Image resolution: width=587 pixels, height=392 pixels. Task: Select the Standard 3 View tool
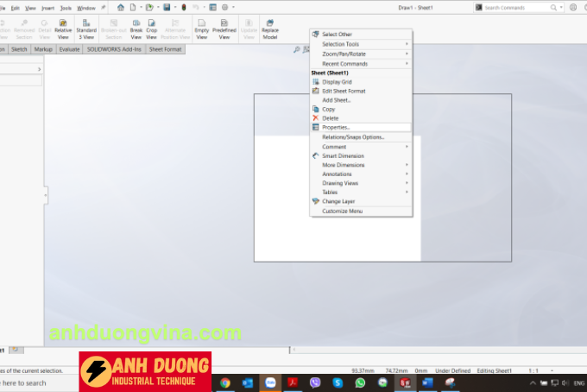(x=86, y=29)
